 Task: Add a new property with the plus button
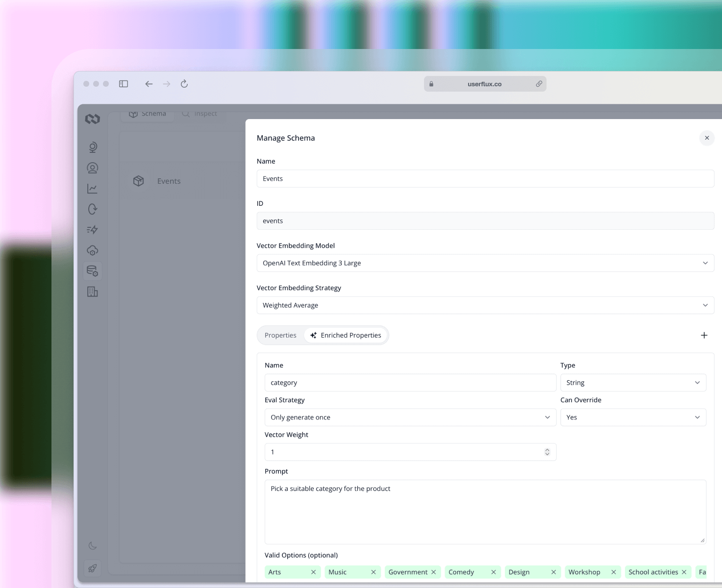click(704, 335)
